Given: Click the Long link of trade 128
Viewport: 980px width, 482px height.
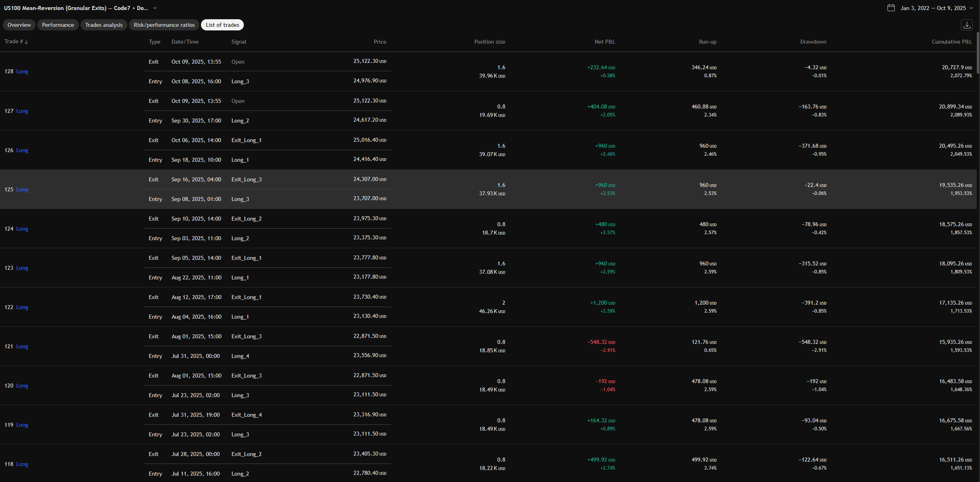Looking at the screenshot, I should click(22, 71).
